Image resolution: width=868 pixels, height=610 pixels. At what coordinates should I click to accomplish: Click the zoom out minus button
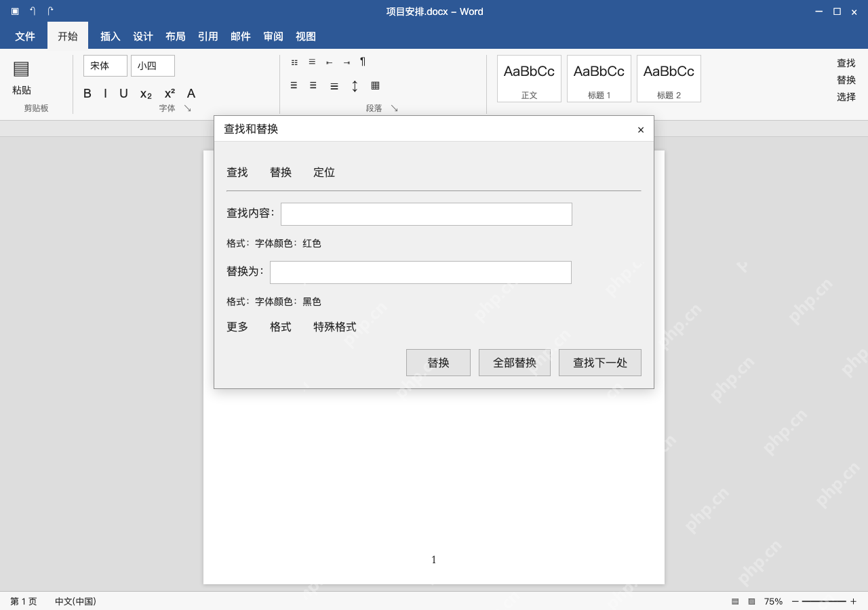point(795,601)
